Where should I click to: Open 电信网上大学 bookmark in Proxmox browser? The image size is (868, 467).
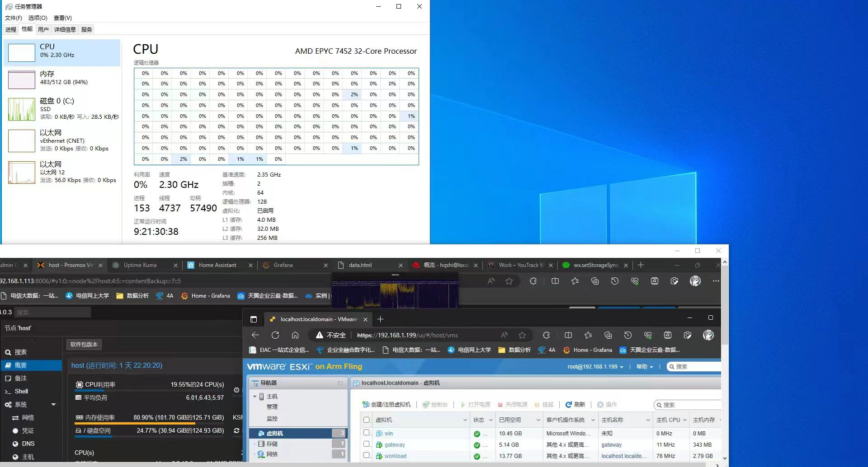click(x=88, y=296)
